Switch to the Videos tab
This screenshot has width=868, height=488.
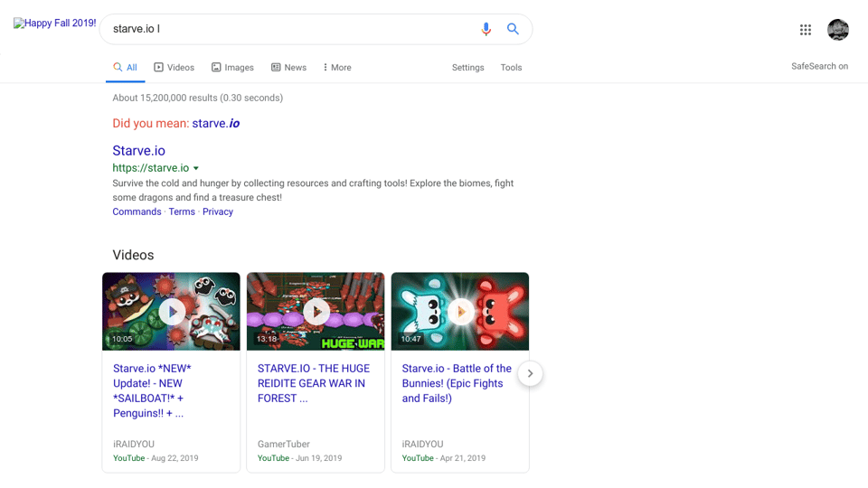coord(174,68)
